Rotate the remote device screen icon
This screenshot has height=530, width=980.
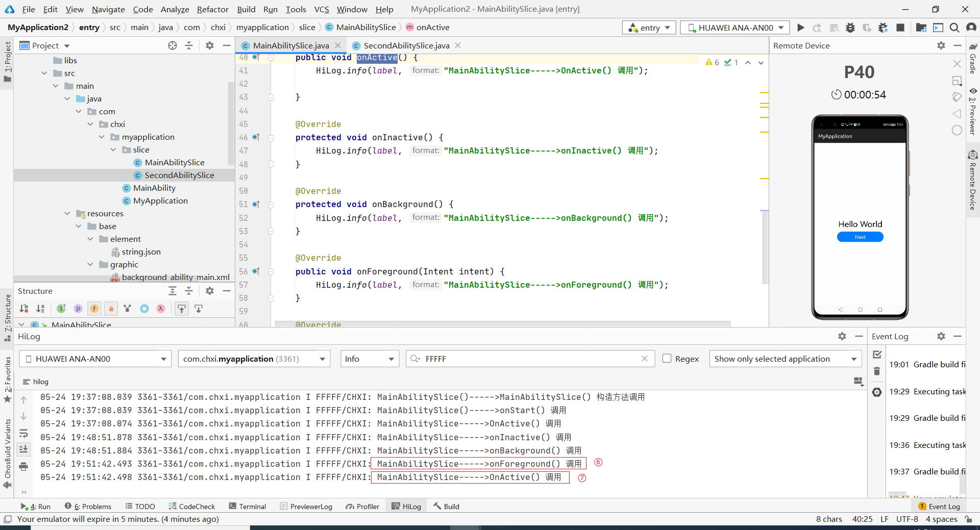tap(957, 96)
